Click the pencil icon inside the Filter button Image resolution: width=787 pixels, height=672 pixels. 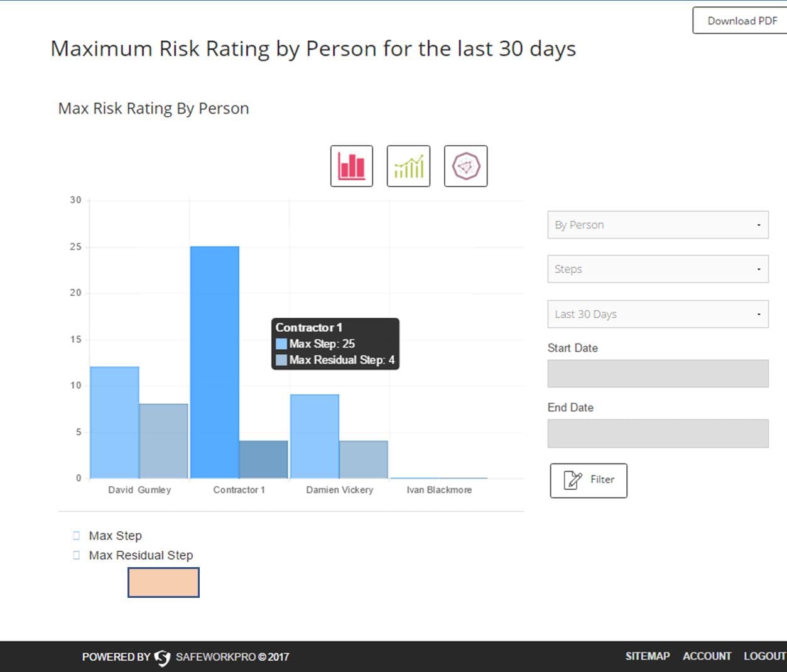572,479
